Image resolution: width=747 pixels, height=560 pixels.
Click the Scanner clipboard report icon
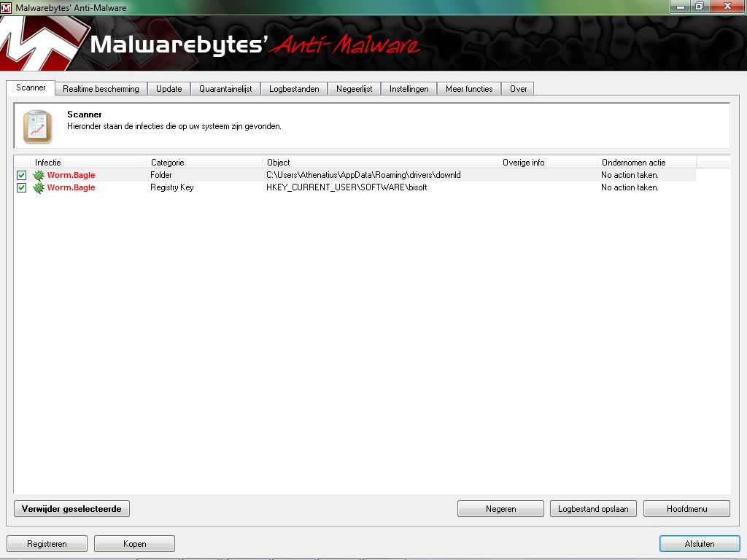click(x=38, y=127)
